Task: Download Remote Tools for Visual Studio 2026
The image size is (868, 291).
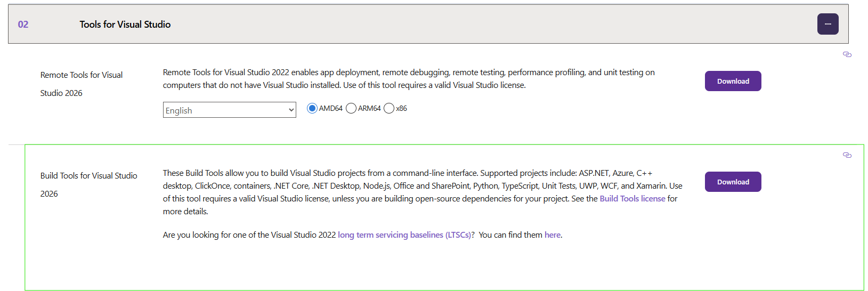Action: tap(733, 81)
